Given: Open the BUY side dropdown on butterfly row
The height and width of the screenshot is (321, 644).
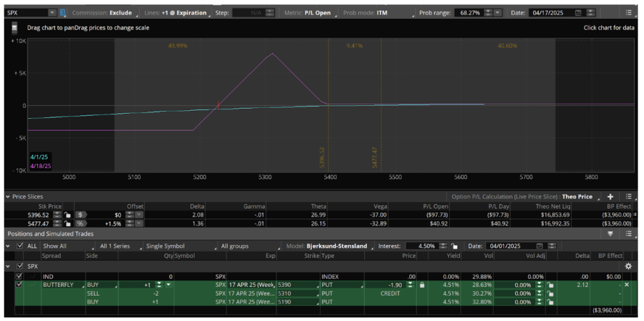Looking at the screenshot, I should (x=101, y=284).
